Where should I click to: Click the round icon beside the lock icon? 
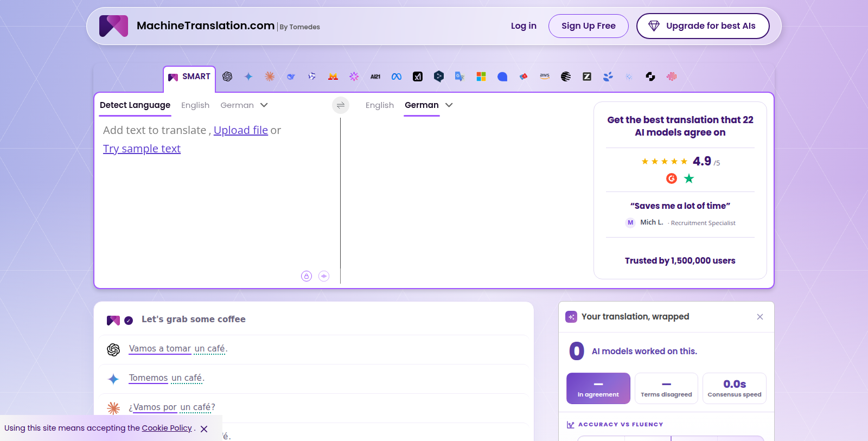[x=324, y=276]
